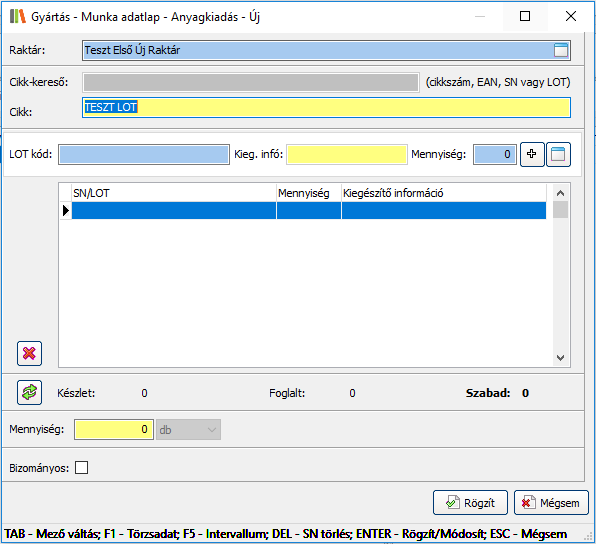The width and height of the screenshot is (596, 544).
Task: Open the db unit dropdown
Action: 188,430
